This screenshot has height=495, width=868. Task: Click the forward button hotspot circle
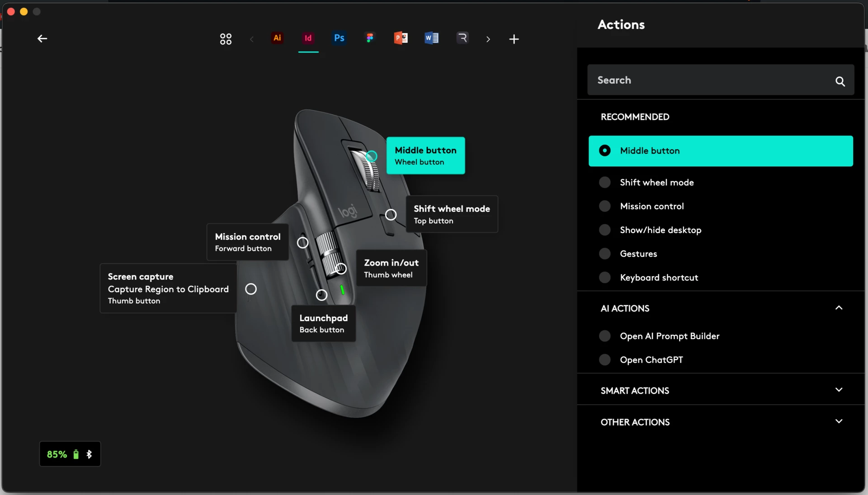[303, 243]
